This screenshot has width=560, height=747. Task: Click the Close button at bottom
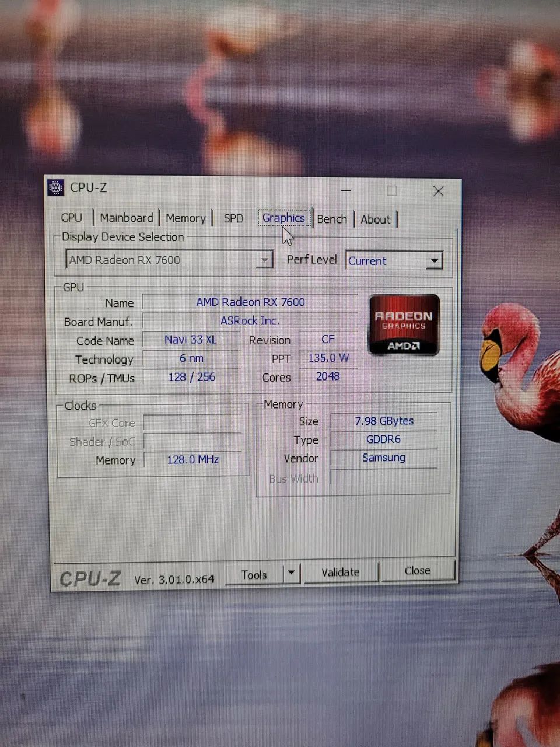click(418, 571)
